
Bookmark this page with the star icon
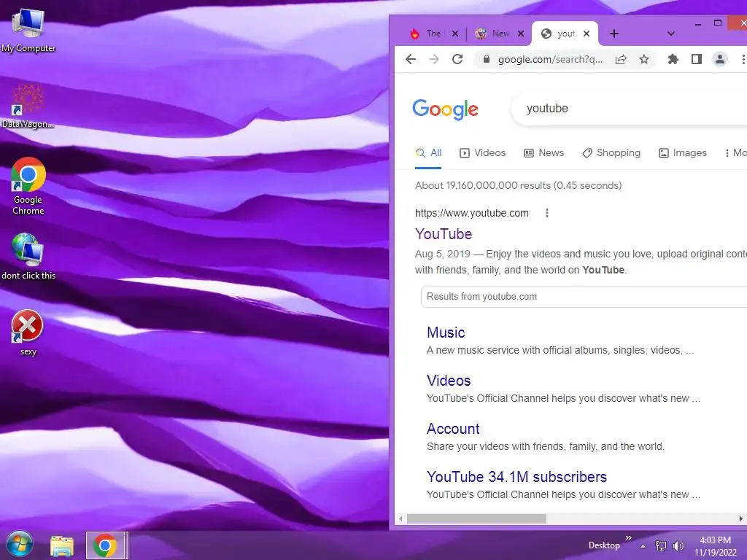(x=644, y=59)
